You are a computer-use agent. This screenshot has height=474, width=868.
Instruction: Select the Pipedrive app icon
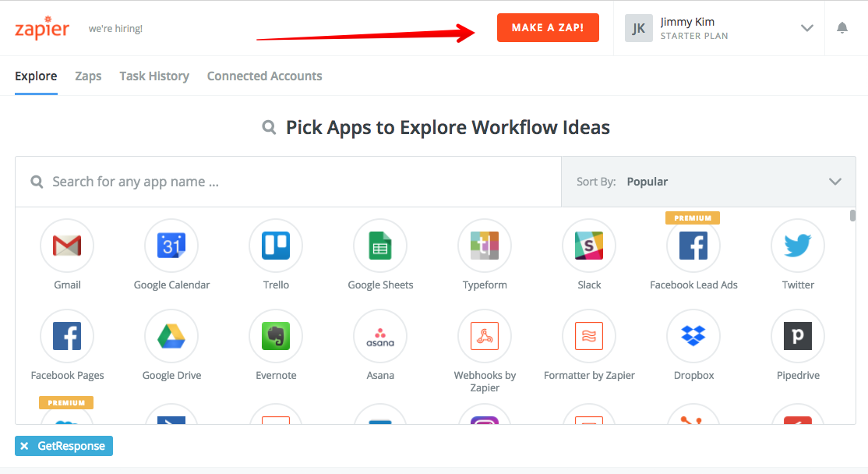[798, 336]
